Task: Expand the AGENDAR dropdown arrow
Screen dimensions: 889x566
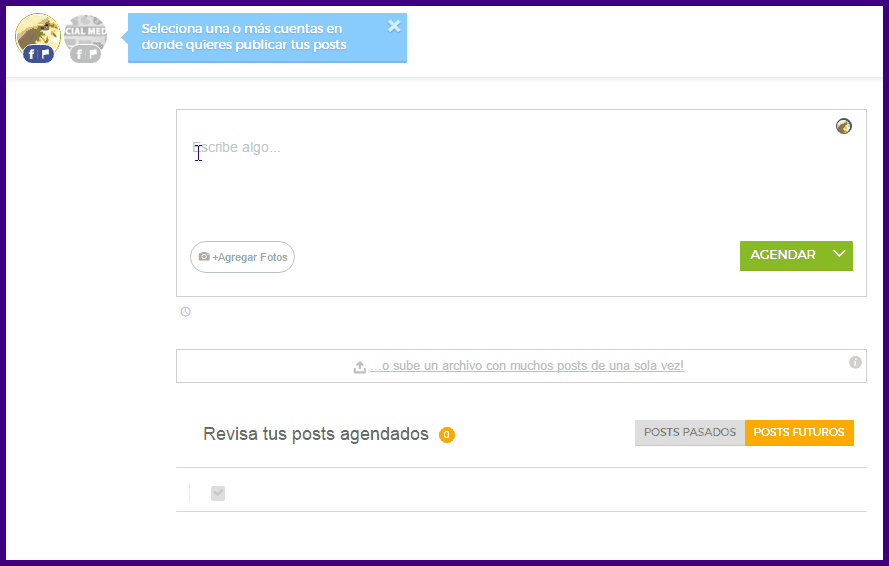Action: (840, 255)
